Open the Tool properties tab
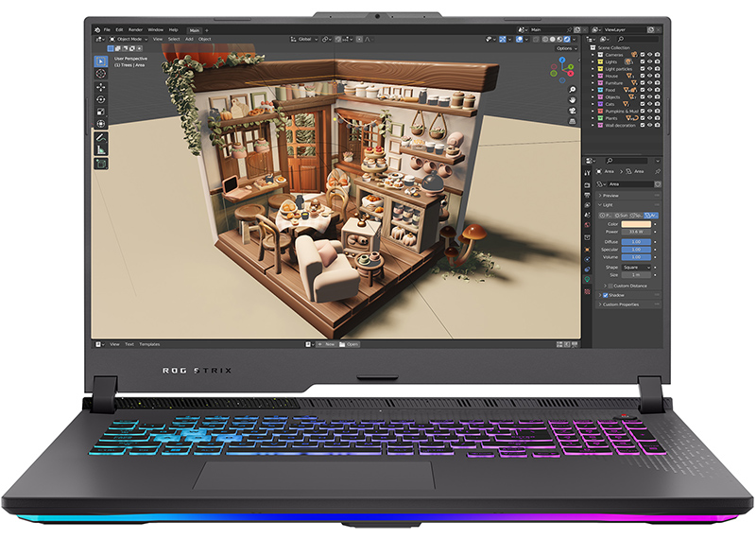756x539 pixels. [587, 173]
